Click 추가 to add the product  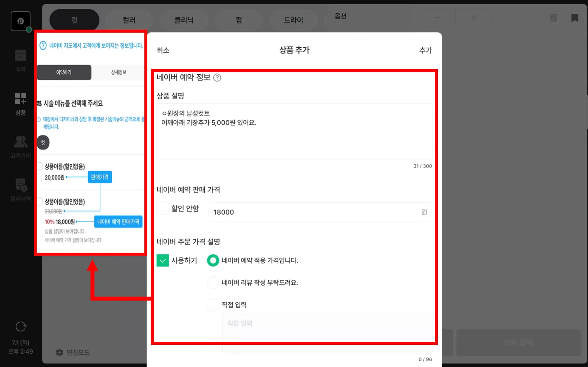(x=426, y=50)
